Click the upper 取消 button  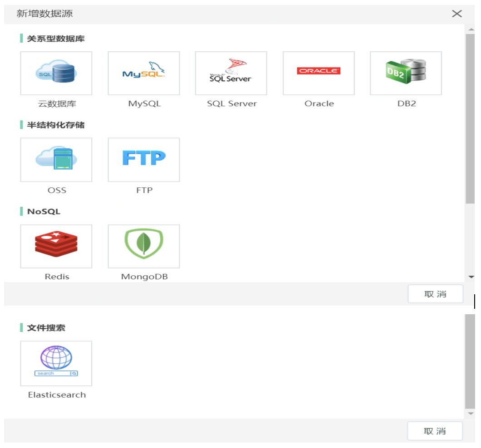435,294
